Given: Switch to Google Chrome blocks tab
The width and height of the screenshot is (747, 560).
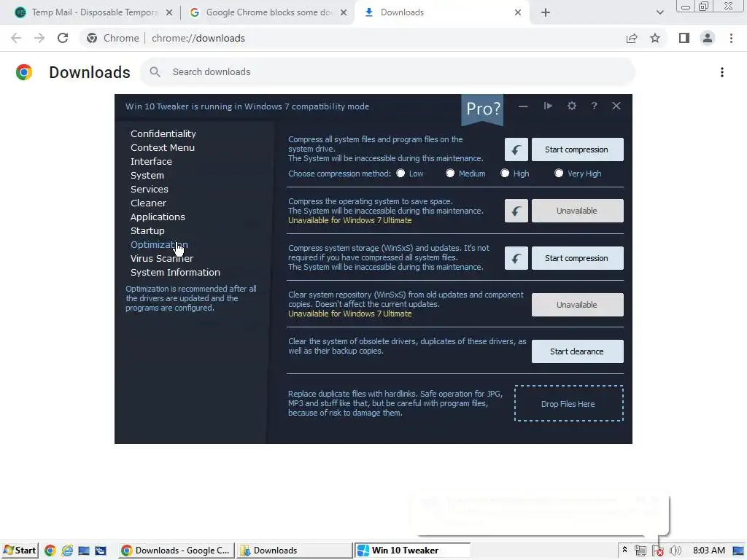Looking at the screenshot, I should tap(268, 12).
